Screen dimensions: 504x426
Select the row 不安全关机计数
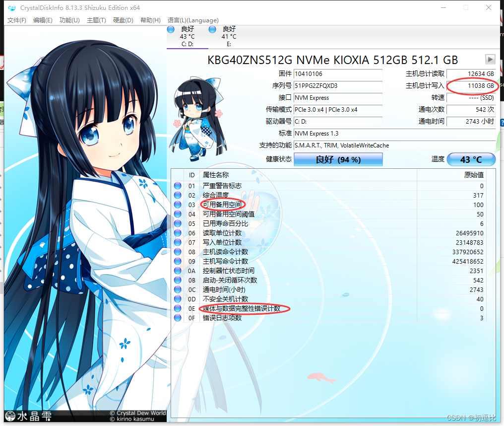(328, 299)
